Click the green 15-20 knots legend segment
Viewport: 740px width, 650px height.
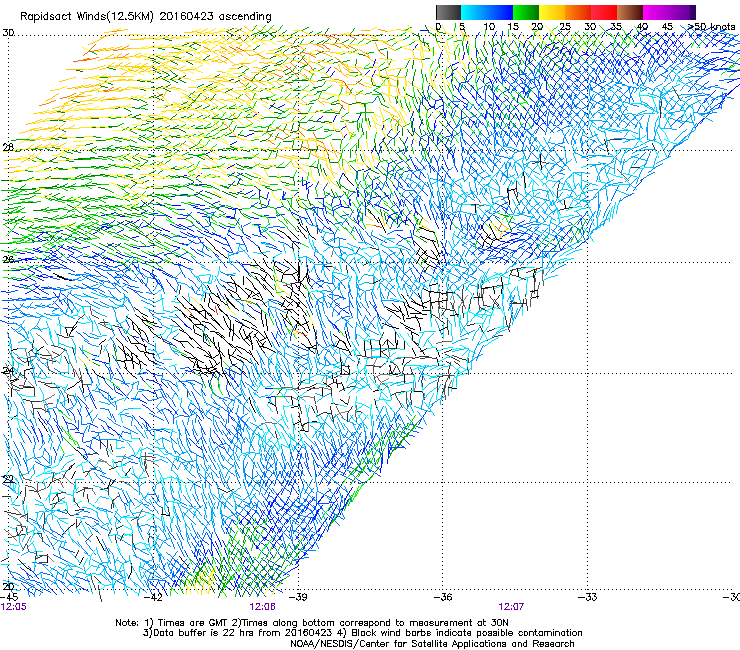point(526,12)
